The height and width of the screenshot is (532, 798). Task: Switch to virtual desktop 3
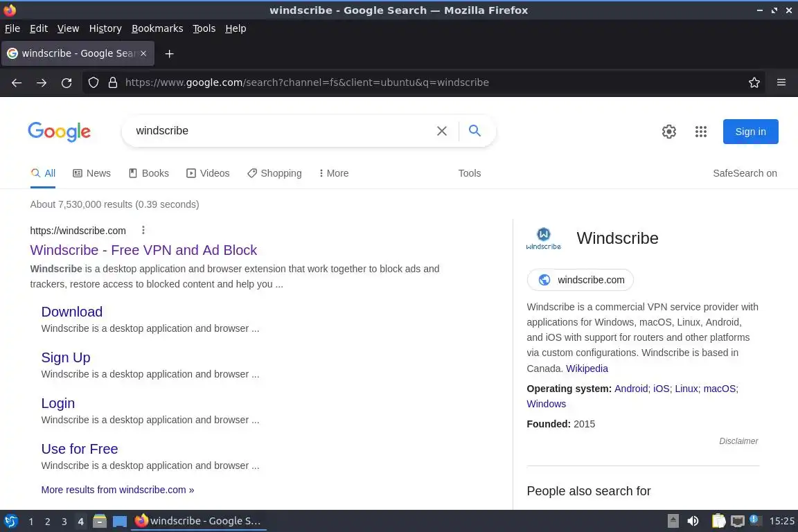(x=64, y=522)
